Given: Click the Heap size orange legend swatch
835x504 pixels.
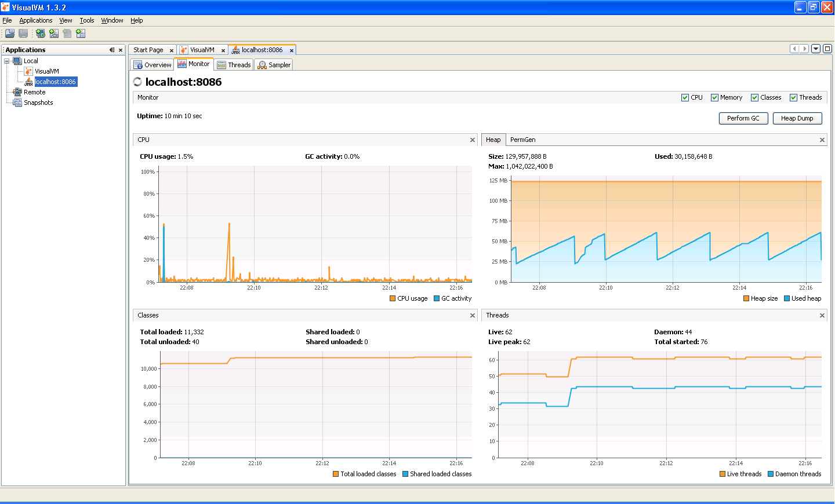Looking at the screenshot, I should click(x=746, y=299).
